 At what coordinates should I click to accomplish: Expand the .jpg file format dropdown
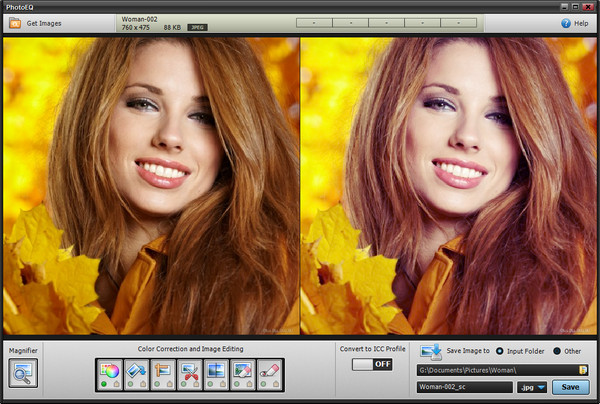532,387
